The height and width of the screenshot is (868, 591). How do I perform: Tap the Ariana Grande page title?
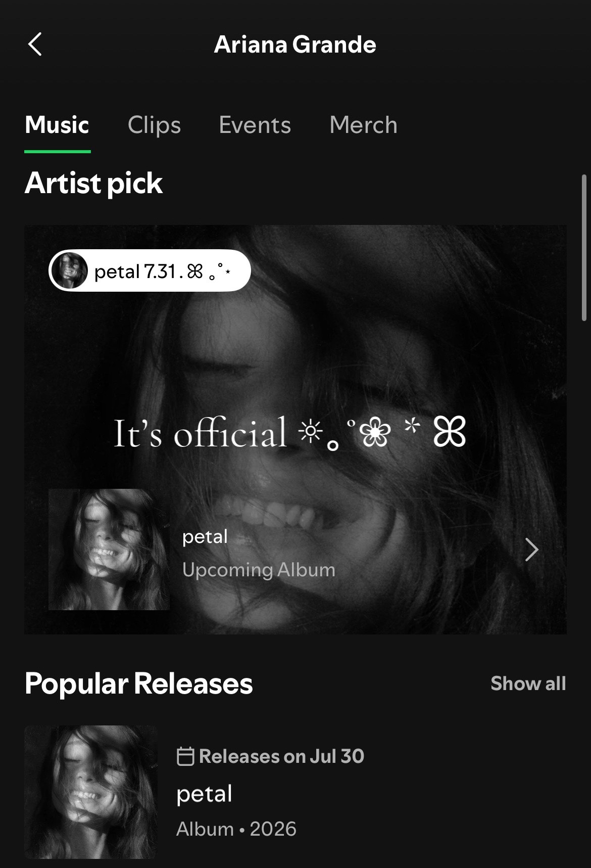pos(295,44)
